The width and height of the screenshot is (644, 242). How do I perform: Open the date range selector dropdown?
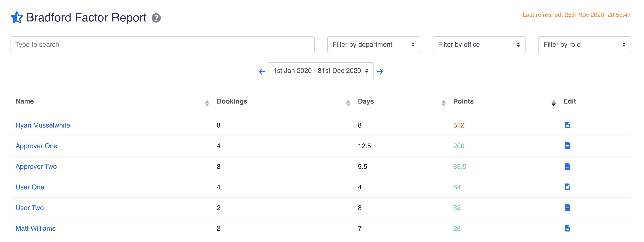[321, 71]
